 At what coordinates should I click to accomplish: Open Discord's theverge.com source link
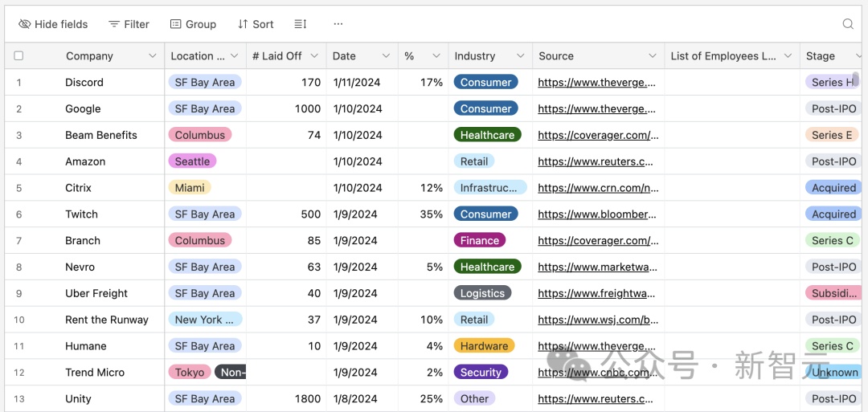point(596,83)
